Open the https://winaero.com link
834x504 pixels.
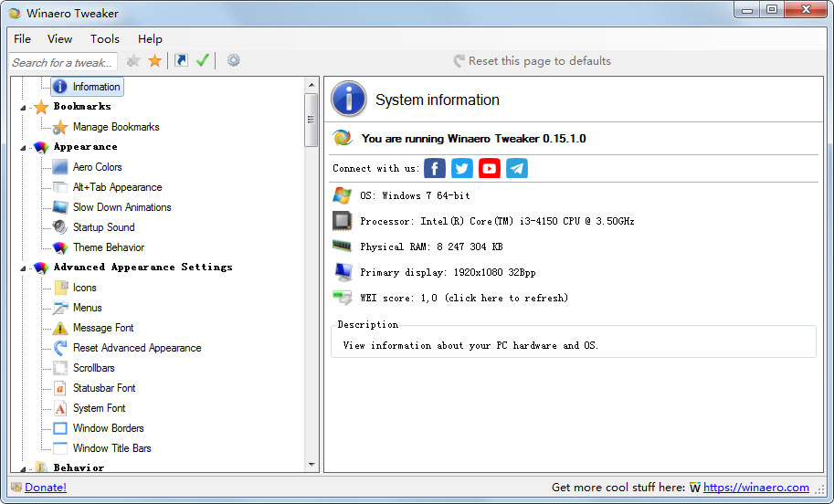[755, 488]
